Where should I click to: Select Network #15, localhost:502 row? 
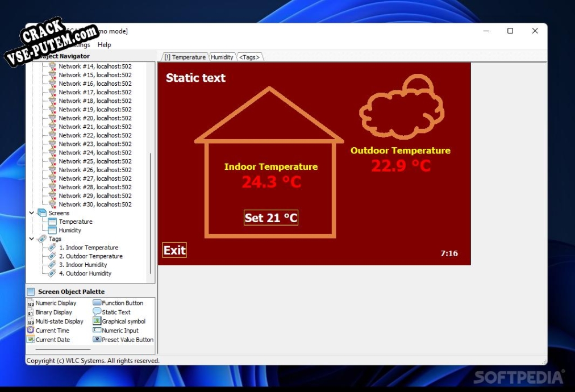(95, 75)
